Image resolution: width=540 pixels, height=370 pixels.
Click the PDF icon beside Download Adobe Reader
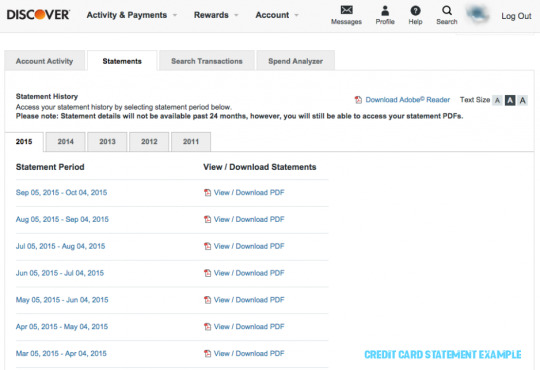click(359, 100)
